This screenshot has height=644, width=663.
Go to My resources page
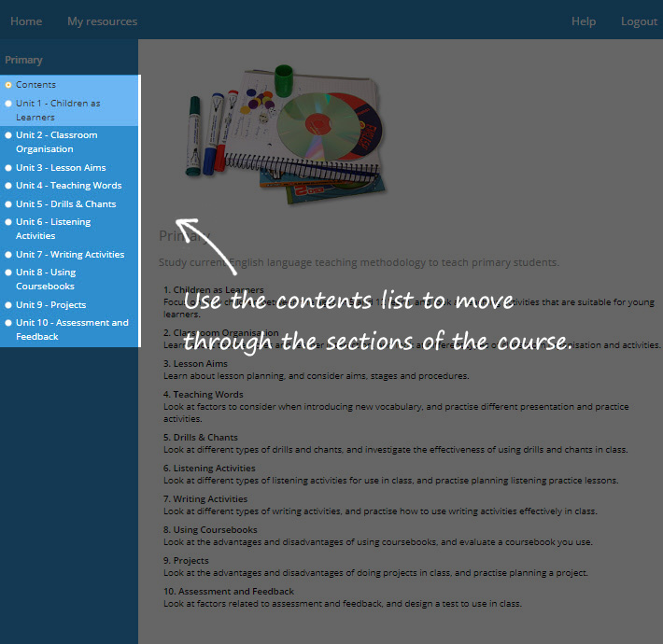point(102,21)
